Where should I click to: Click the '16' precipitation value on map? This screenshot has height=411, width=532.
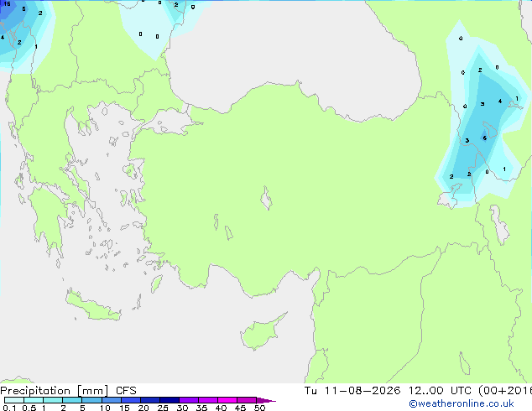point(7,4)
